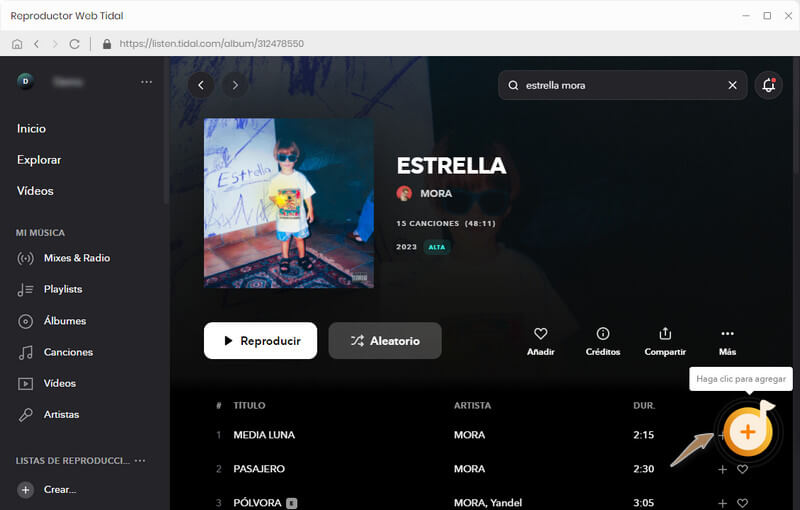Image resolution: width=800 pixels, height=510 pixels.
Task: Click the browser home icon
Action: click(x=17, y=44)
